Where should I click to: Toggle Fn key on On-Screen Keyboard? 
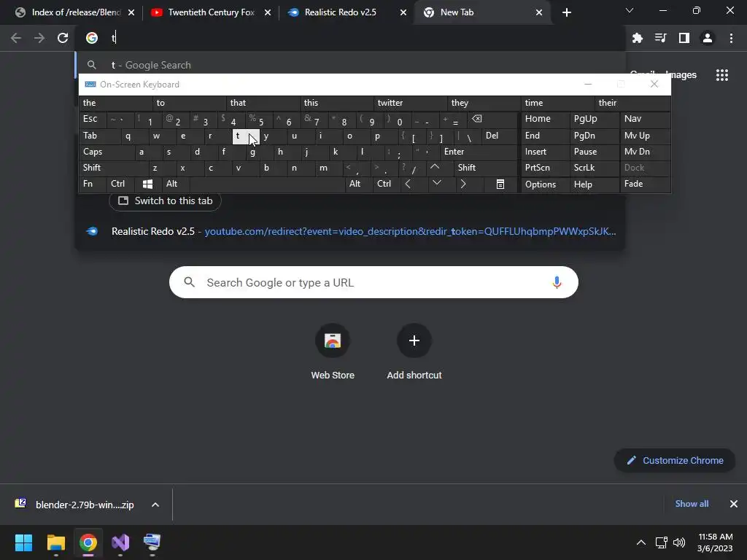[x=93, y=184]
